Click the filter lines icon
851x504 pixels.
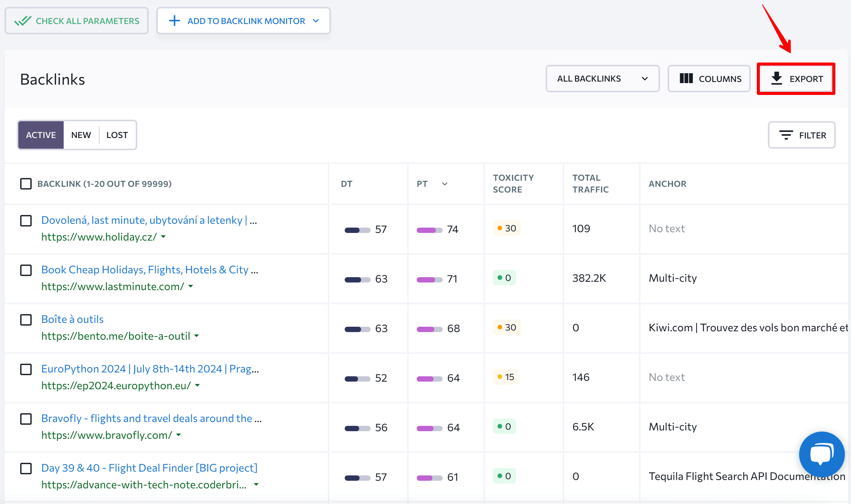[786, 135]
